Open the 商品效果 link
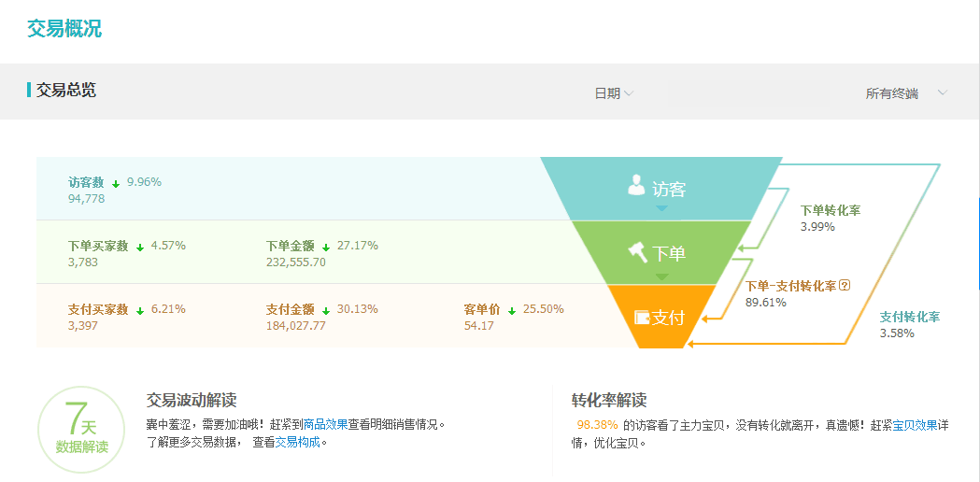Viewport: 980px width, 482px height. (325, 424)
